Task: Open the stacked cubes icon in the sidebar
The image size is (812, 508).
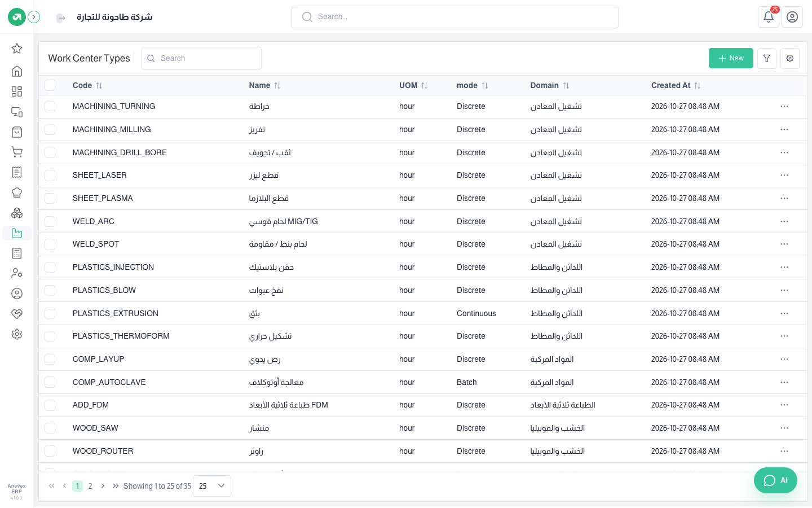Action: 17,213
